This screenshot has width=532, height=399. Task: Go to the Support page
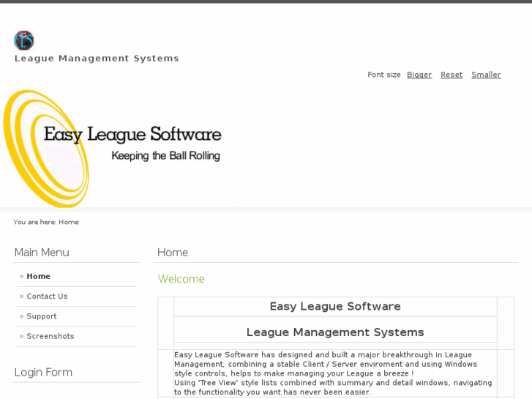click(42, 316)
